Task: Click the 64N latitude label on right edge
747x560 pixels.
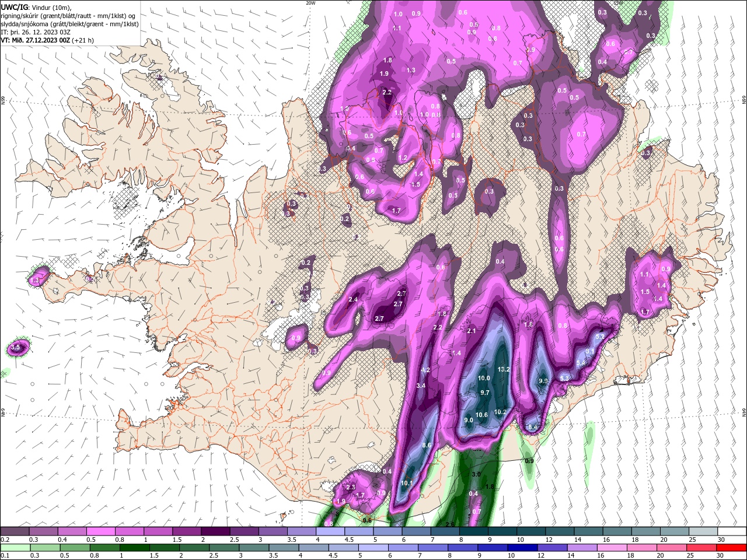Action: click(743, 412)
